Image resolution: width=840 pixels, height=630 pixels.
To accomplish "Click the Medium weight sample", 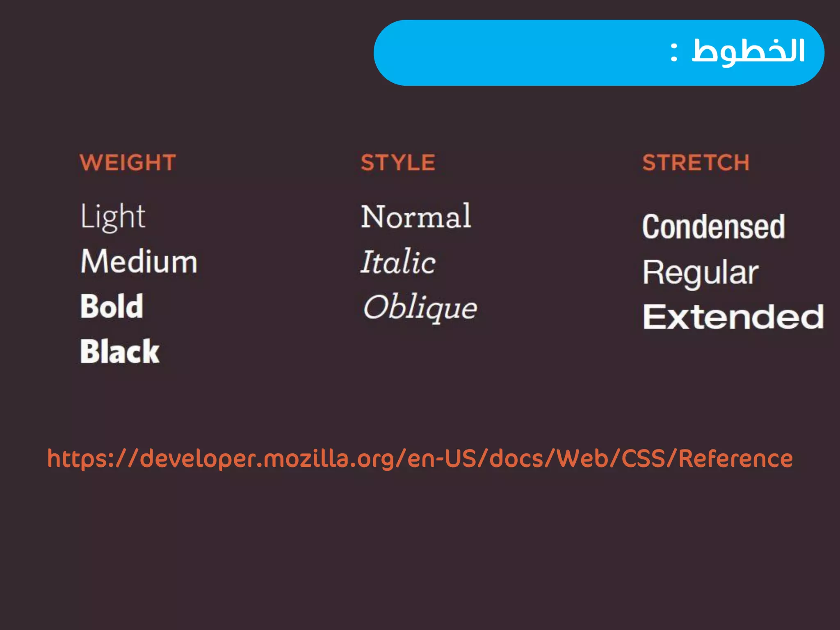I will pyautogui.click(x=139, y=261).
